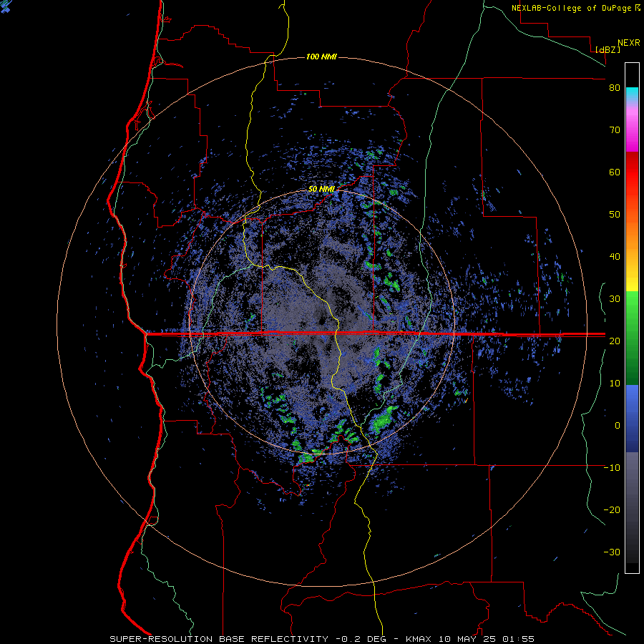The width and height of the screenshot is (644, 644).
Task: Click the -20 value on the dBZ scale
Action: coord(612,509)
